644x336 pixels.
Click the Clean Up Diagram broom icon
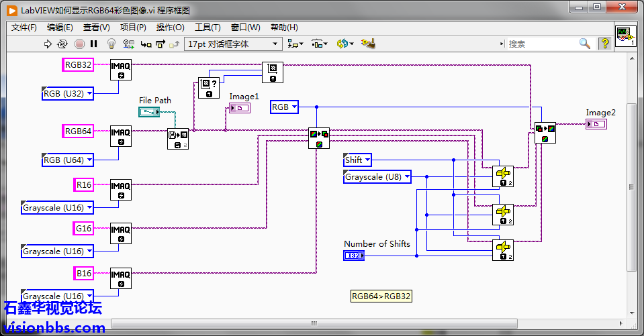(368, 43)
